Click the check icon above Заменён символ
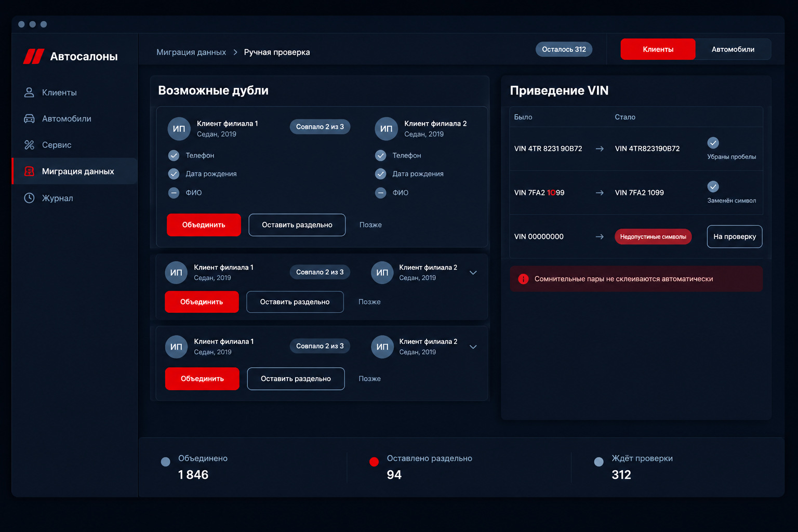Image resolution: width=798 pixels, height=532 pixels. pyautogui.click(x=713, y=186)
